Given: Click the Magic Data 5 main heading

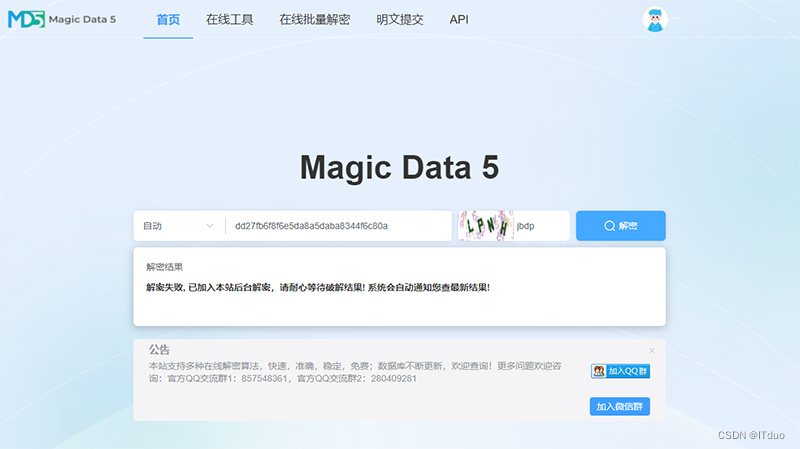Looking at the screenshot, I should (x=399, y=167).
